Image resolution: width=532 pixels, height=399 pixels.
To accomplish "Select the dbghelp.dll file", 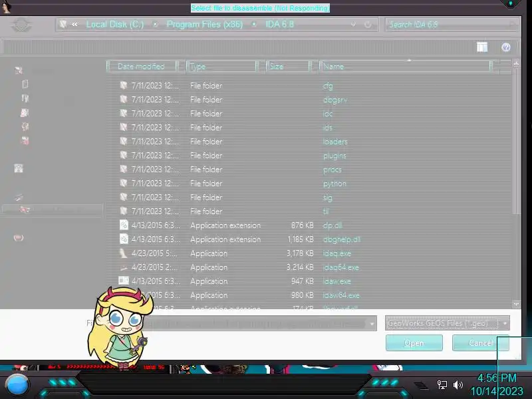I will pyautogui.click(x=341, y=239).
